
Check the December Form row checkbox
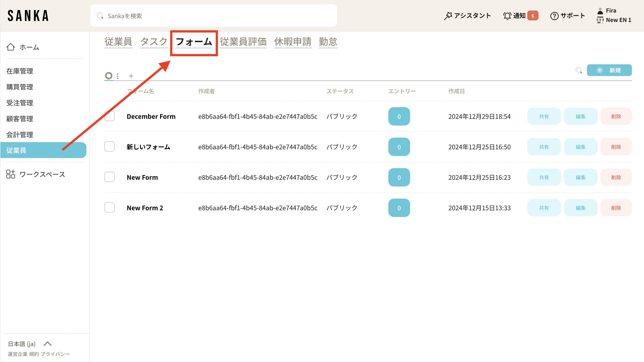click(x=110, y=116)
